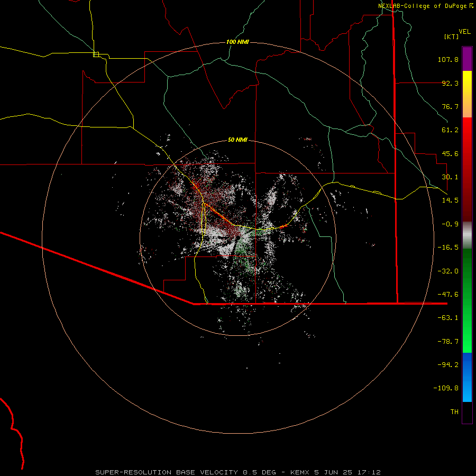The image size is (476, 476).
Task: Click the -109.8 velocity scale value
Action: click(446, 388)
